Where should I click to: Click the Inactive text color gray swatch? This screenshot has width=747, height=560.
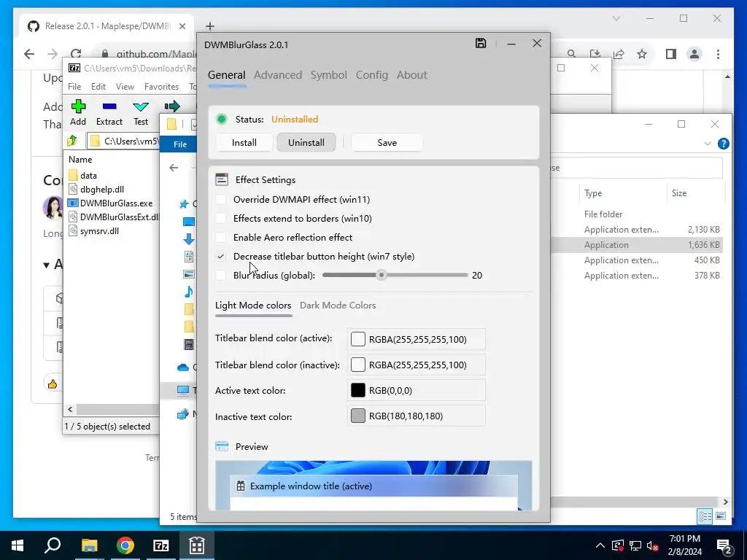(x=357, y=416)
